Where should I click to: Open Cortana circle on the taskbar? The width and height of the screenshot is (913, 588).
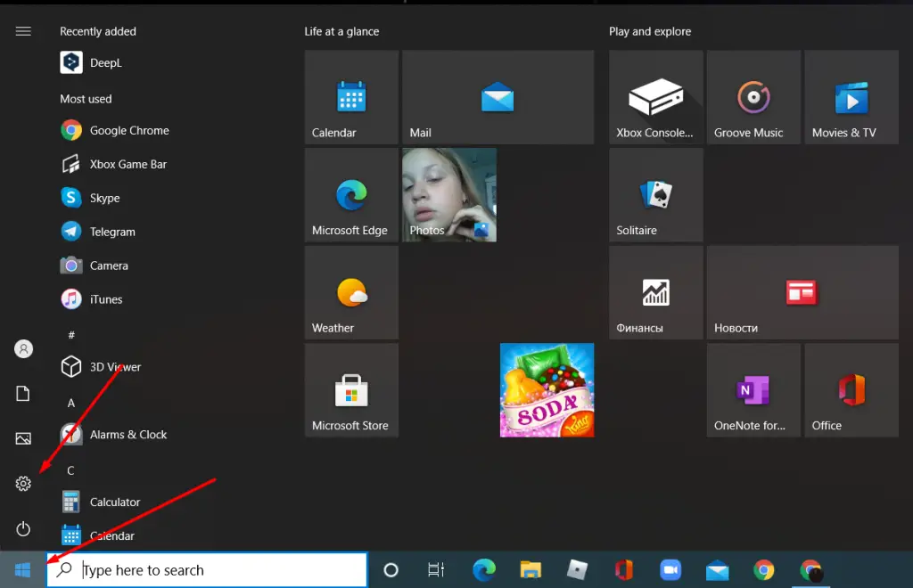tap(391, 570)
